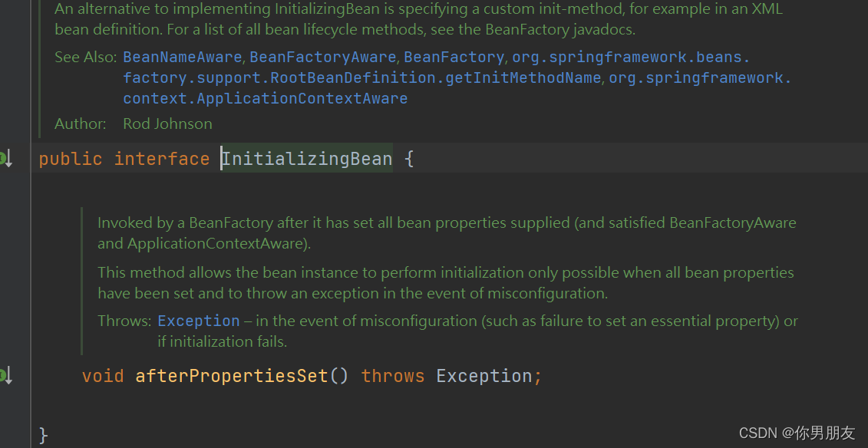Click the afterPropertiesSet method name
The height and width of the screenshot is (448, 868).
coord(232,376)
